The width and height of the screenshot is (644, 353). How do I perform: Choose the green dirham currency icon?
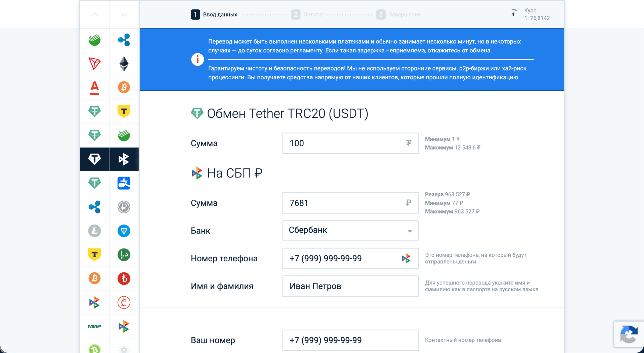pyautogui.click(x=124, y=255)
